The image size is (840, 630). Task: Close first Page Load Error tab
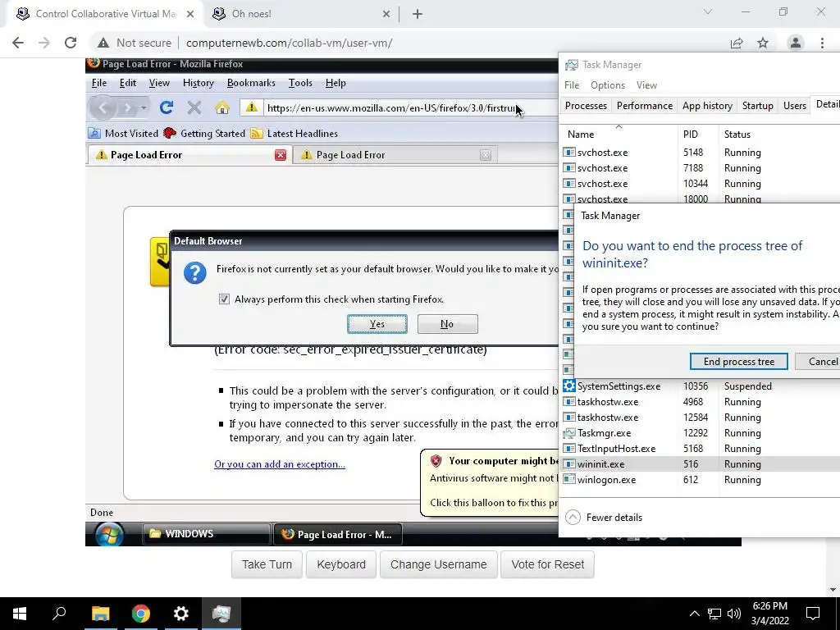[x=281, y=155]
